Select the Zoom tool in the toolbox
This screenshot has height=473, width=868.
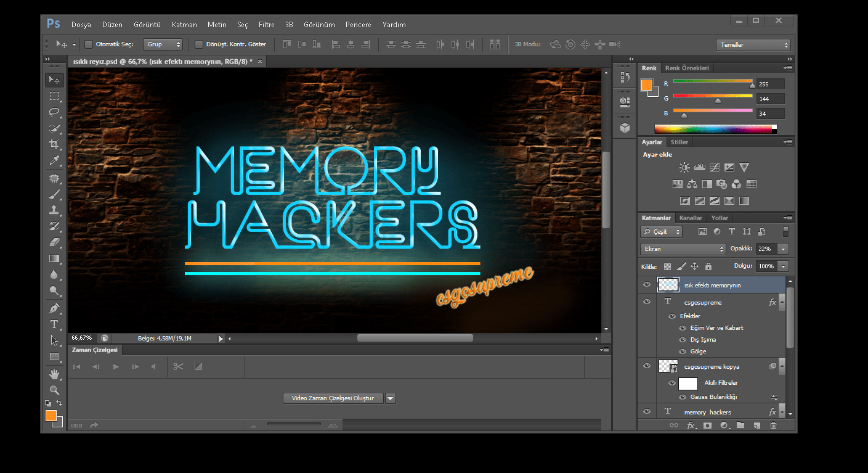coord(54,390)
